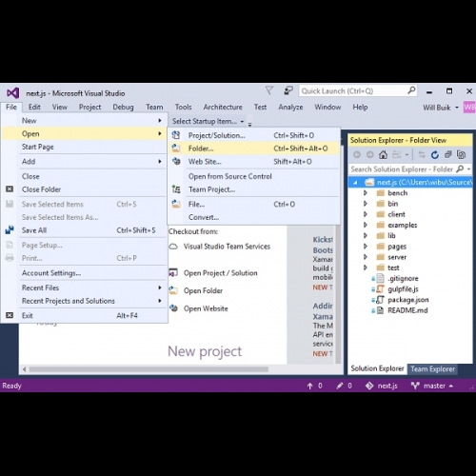Select Close Folder in File menu
Image resolution: width=476 pixels, height=476 pixels.
tap(85, 189)
